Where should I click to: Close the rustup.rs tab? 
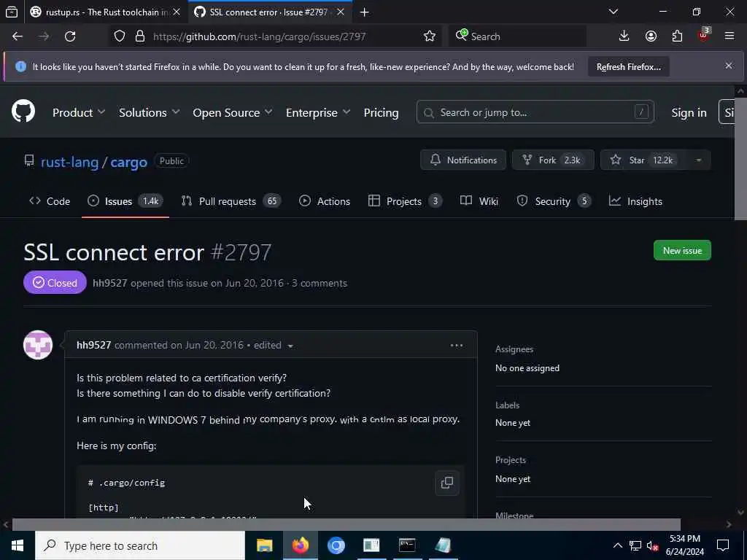[177, 12]
